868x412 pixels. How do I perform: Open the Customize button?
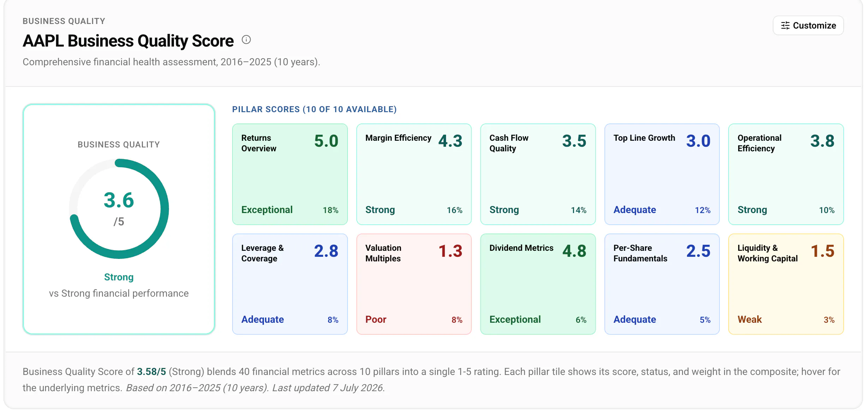pos(808,25)
